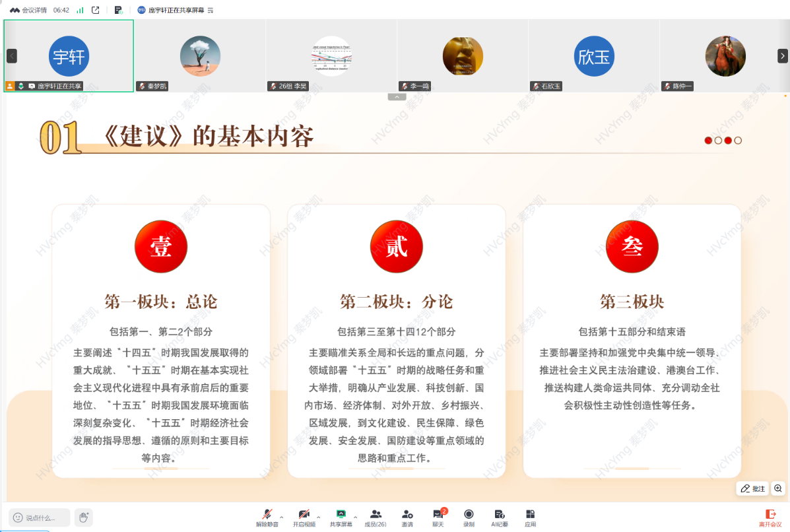Open AI纪要 meeting notes
The image size is (790, 532).
point(500,517)
